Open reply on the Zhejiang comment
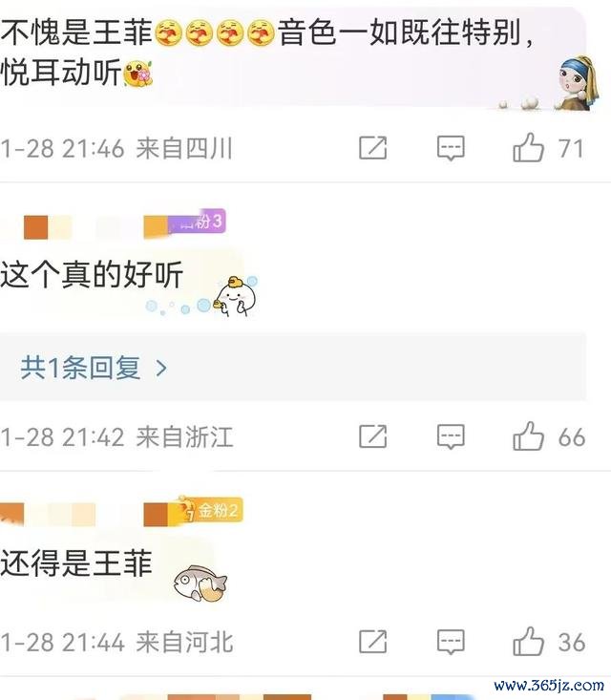611x700 pixels. [451, 437]
